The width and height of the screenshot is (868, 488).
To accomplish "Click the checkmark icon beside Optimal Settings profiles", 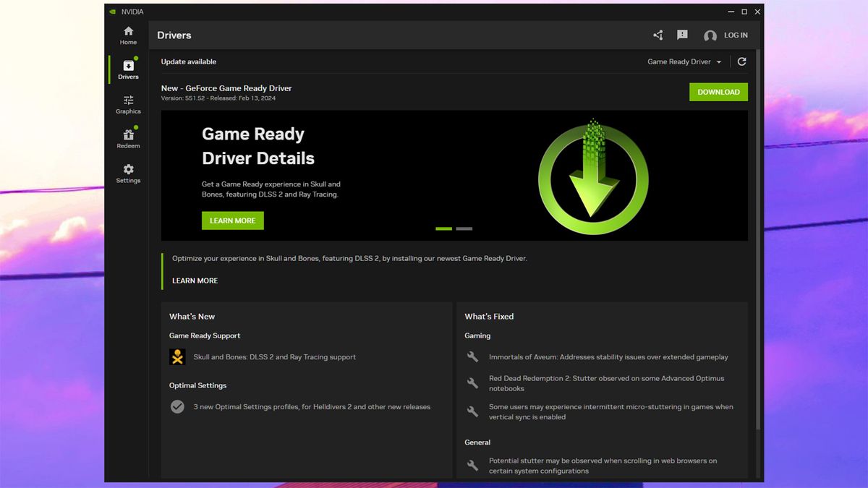I will click(x=177, y=406).
